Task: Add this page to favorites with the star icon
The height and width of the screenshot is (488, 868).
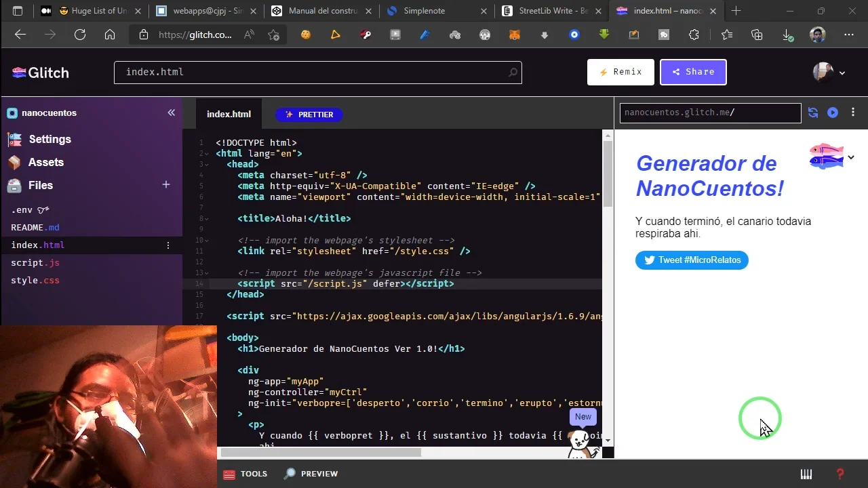Action: point(273,35)
